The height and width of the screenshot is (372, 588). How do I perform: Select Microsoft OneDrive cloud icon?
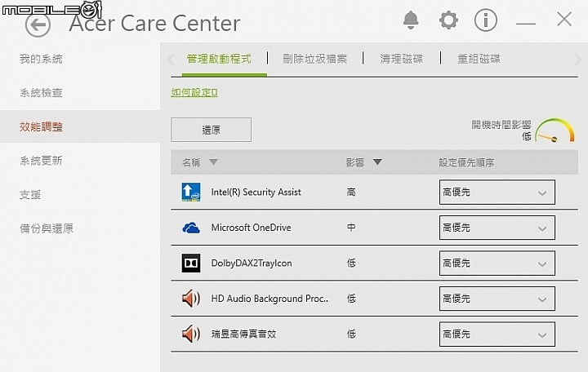(191, 228)
